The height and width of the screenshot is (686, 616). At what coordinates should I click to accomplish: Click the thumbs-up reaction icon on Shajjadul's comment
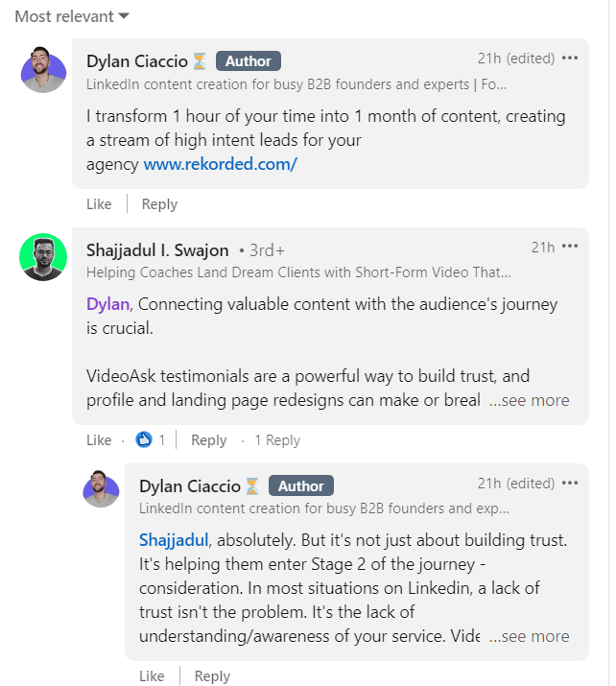click(144, 439)
